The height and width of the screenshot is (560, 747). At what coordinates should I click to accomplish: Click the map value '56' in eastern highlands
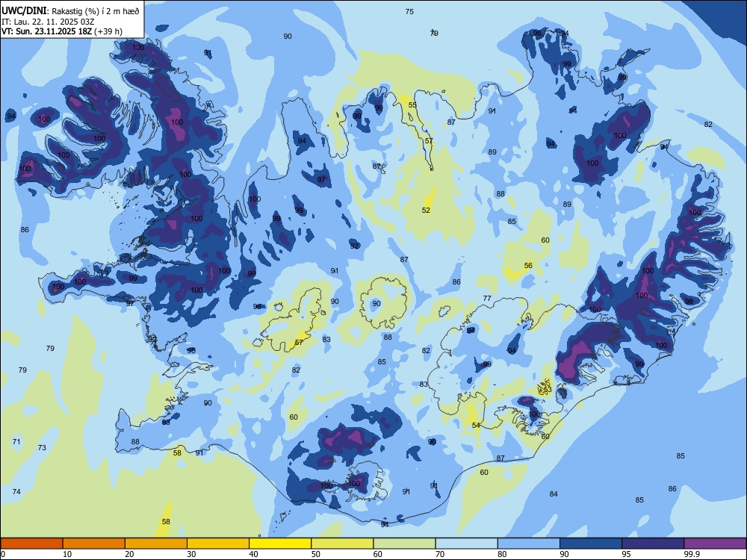[528, 265]
